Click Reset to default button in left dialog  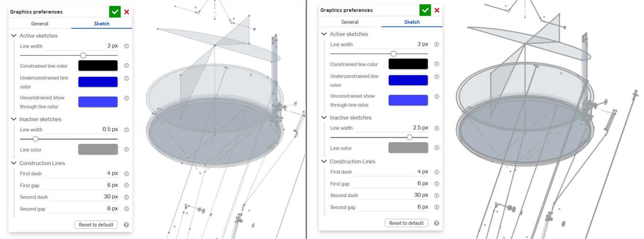point(96,225)
